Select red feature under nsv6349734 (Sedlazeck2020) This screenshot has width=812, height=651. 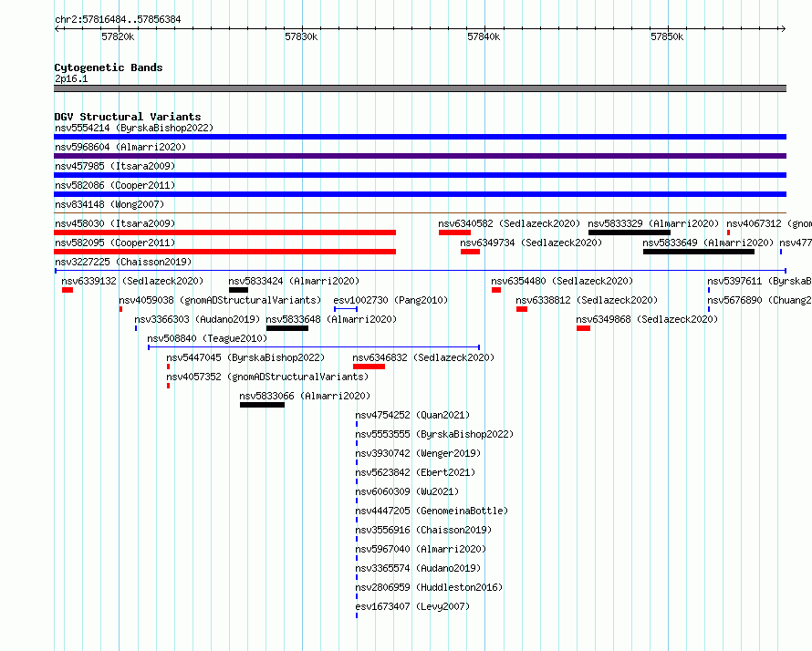click(x=470, y=252)
